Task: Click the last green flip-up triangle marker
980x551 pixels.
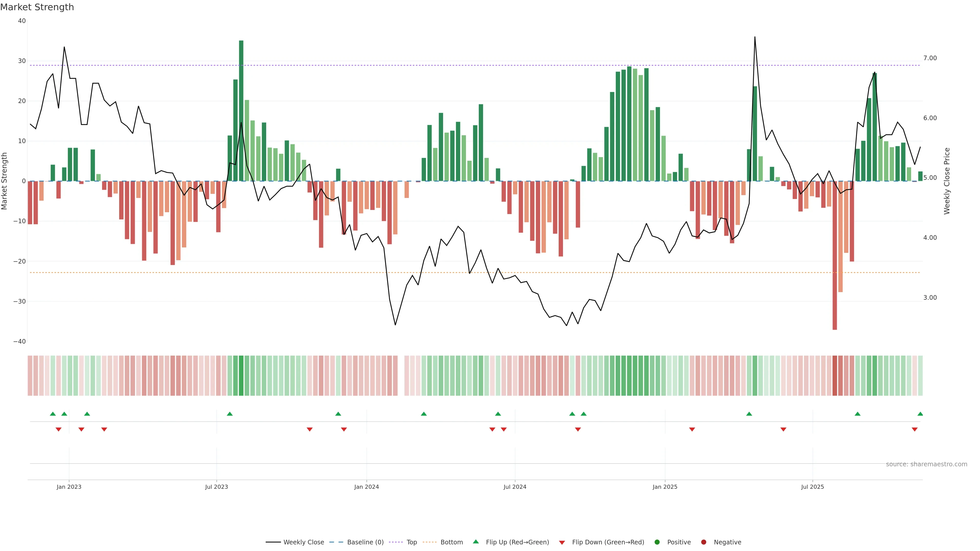Action: [920, 414]
